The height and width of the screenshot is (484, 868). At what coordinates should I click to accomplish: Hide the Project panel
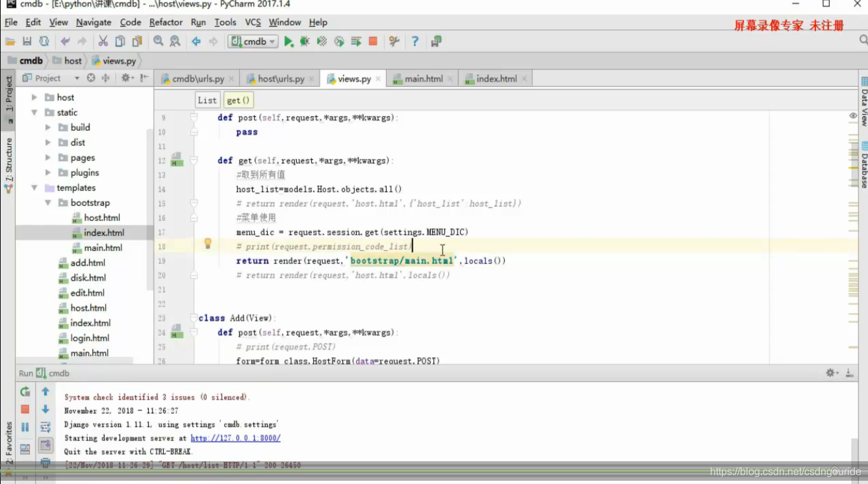click(144, 78)
